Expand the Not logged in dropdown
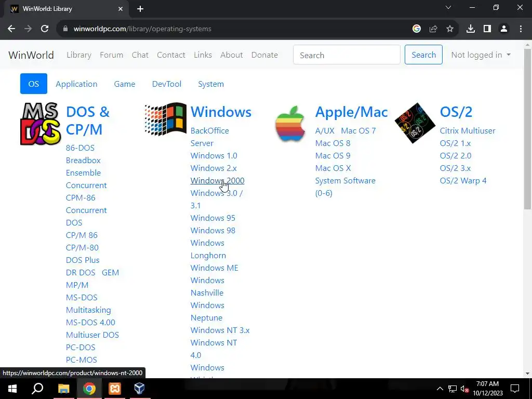Viewport: 532px width, 399px height. tap(481, 55)
